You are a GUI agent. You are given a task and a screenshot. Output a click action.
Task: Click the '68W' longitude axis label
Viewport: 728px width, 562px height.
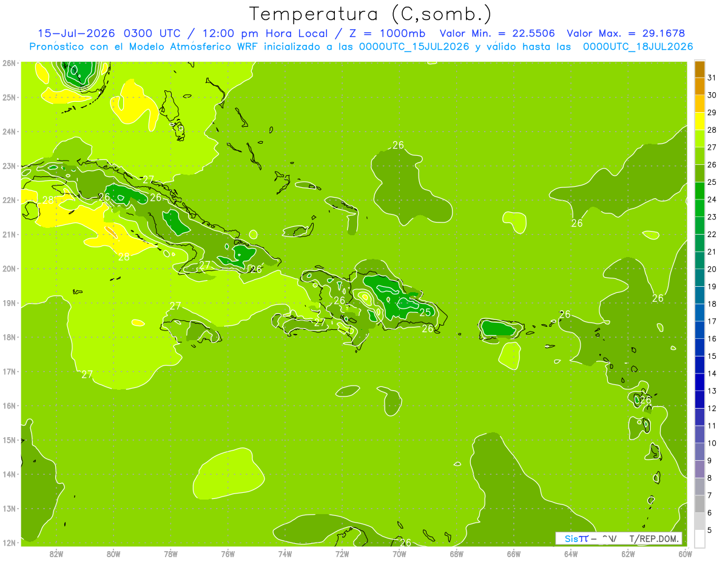(457, 554)
